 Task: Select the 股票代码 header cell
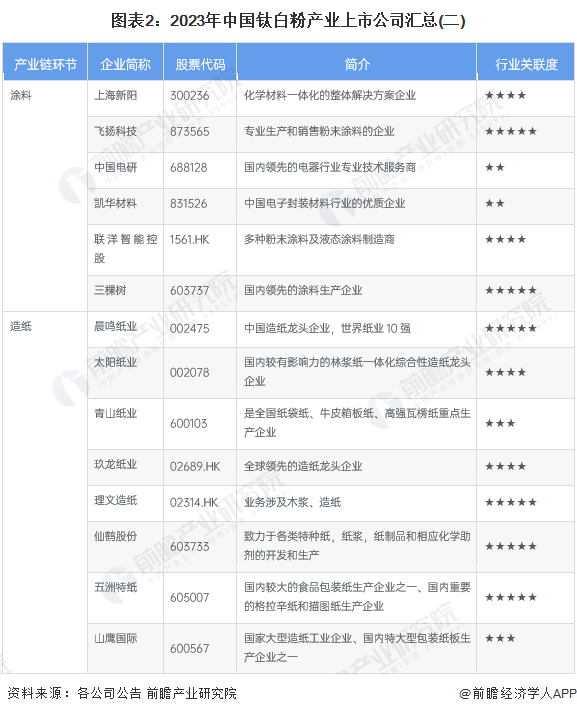point(200,63)
